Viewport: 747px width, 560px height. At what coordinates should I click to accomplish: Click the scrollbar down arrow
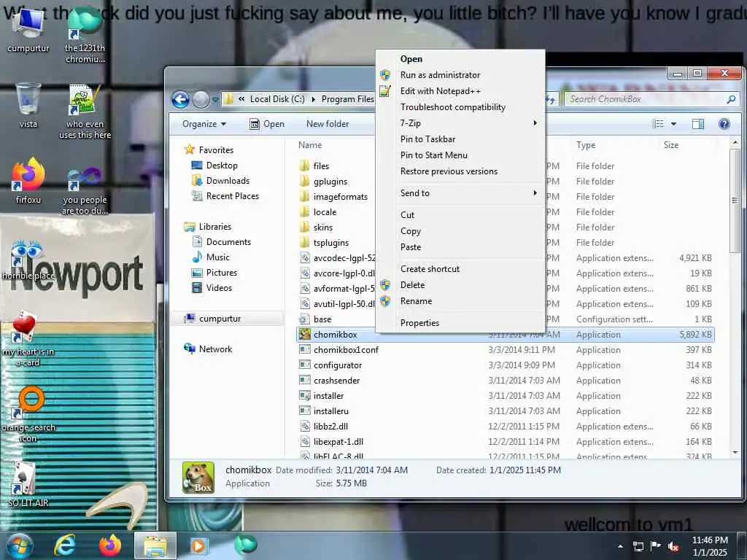click(735, 452)
